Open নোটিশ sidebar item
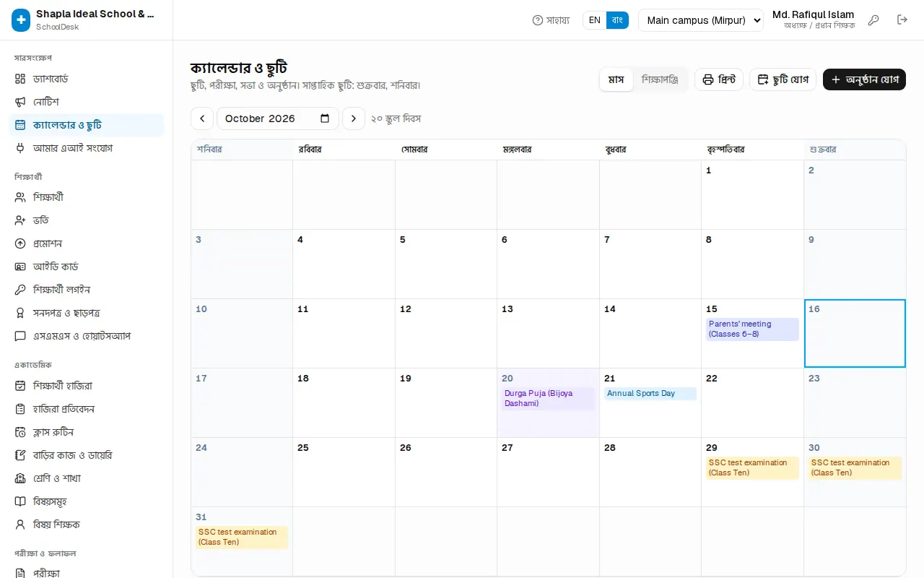The width and height of the screenshot is (924, 578). 86,102
